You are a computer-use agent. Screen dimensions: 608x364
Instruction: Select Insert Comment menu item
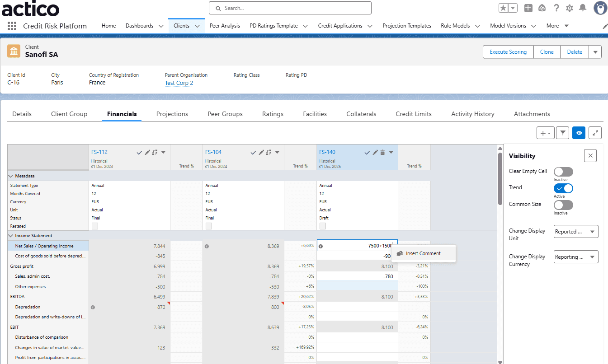tap(424, 253)
